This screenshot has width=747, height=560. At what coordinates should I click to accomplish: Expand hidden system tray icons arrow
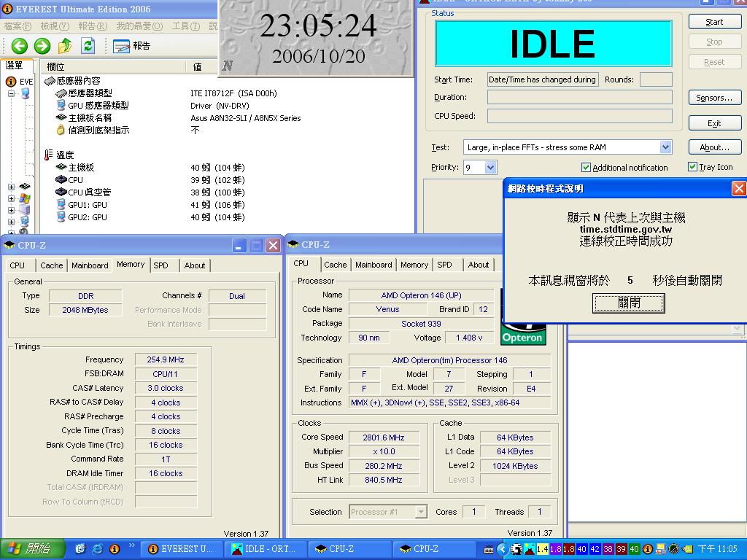pyautogui.click(x=502, y=549)
